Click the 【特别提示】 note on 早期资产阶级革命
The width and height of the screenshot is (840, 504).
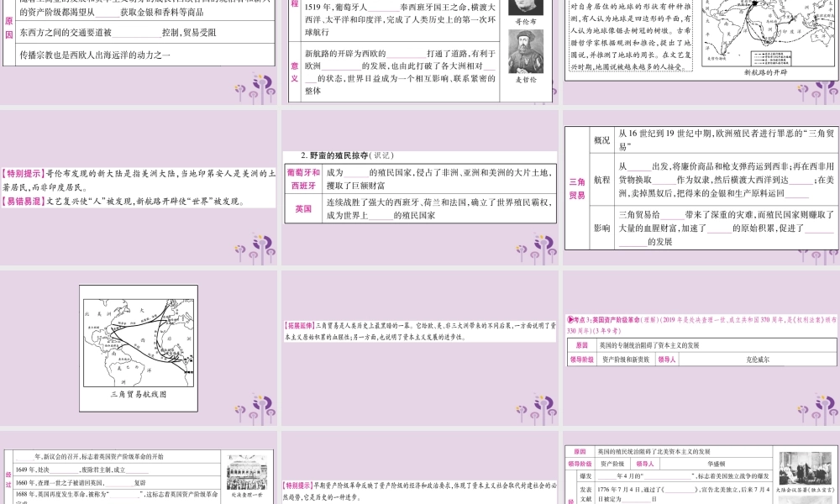pos(420,491)
